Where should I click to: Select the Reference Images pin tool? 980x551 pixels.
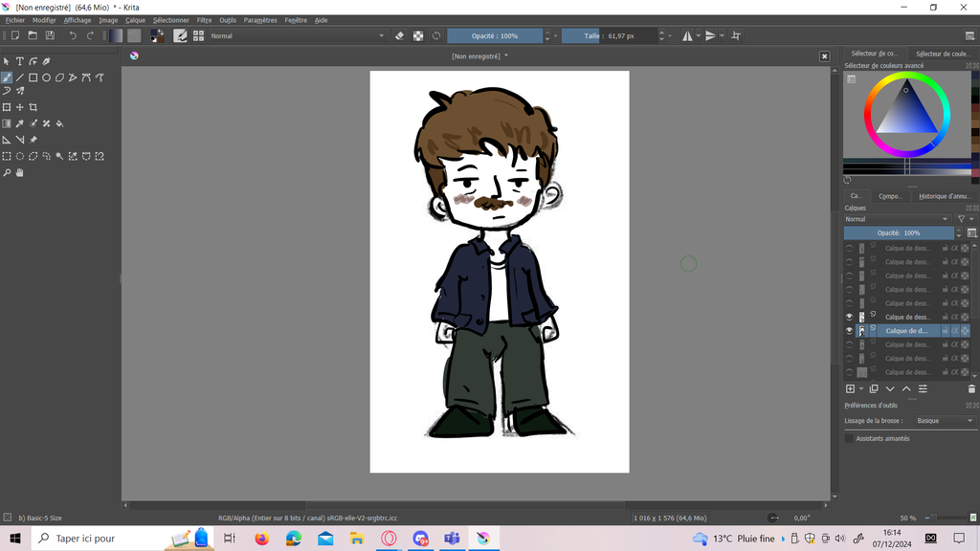click(33, 140)
